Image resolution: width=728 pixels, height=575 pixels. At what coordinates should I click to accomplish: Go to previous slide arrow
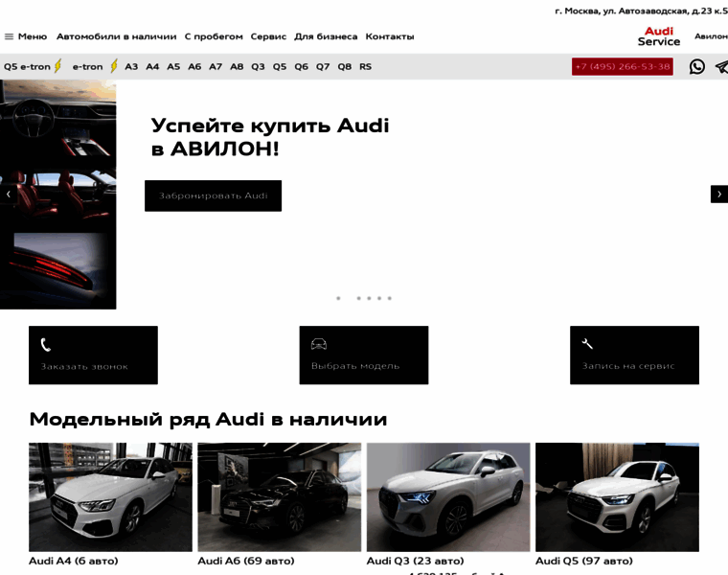pyautogui.click(x=9, y=195)
